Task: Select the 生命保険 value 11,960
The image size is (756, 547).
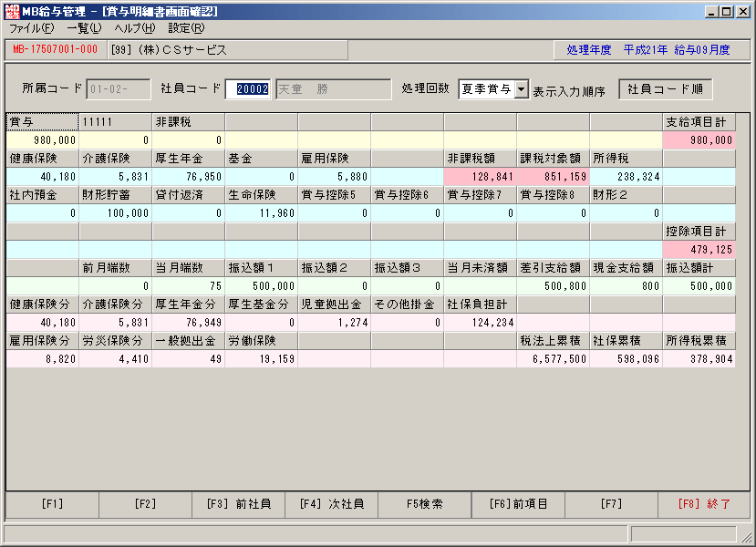Action: click(262, 213)
